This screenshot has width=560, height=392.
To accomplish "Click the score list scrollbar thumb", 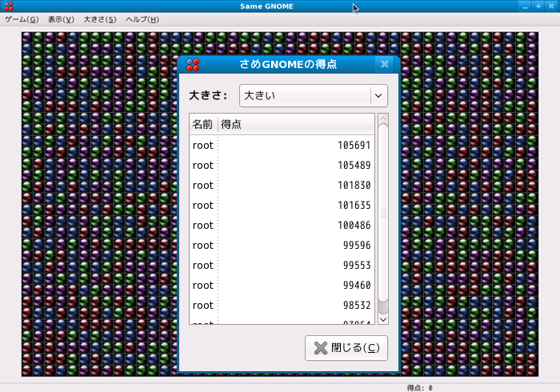I will [383, 213].
